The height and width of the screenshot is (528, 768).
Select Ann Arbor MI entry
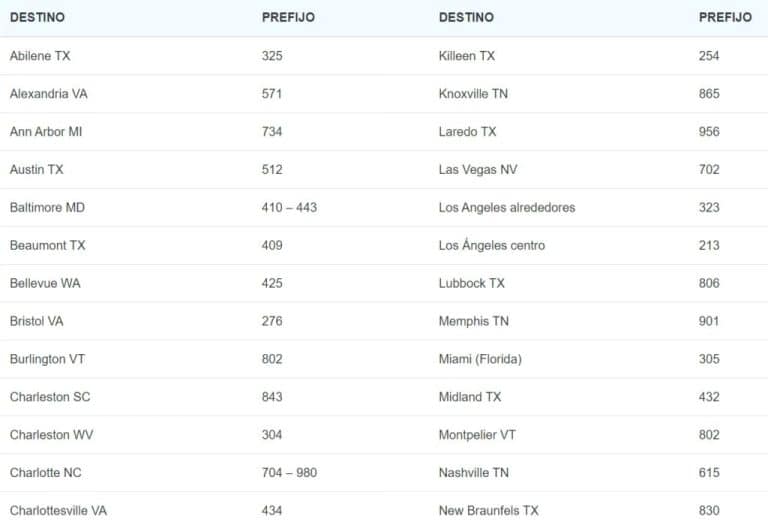46,132
